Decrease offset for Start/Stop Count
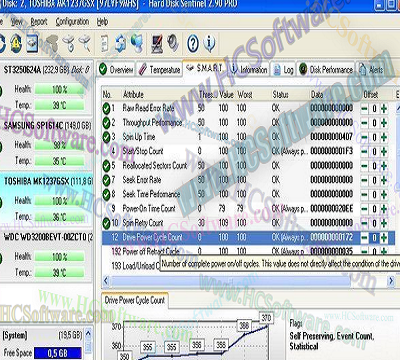This screenshot has width=400, height=360. click(365, 152)
